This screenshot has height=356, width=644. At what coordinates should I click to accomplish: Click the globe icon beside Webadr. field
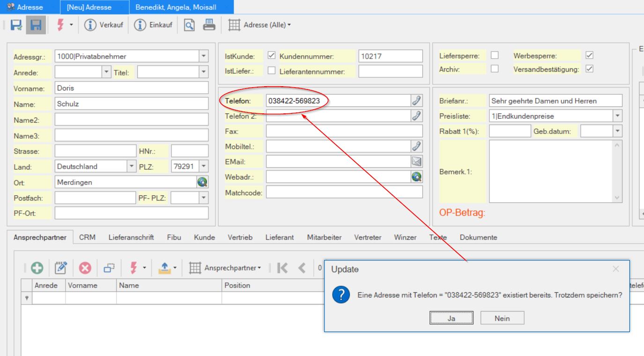pyautogui.click(x=416, y=176)
